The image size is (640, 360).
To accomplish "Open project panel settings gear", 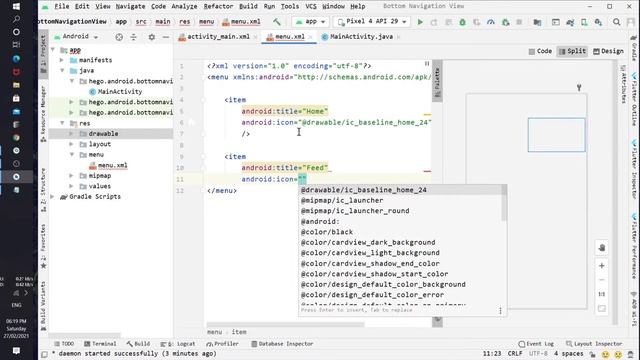I will [x=151, y=37].
